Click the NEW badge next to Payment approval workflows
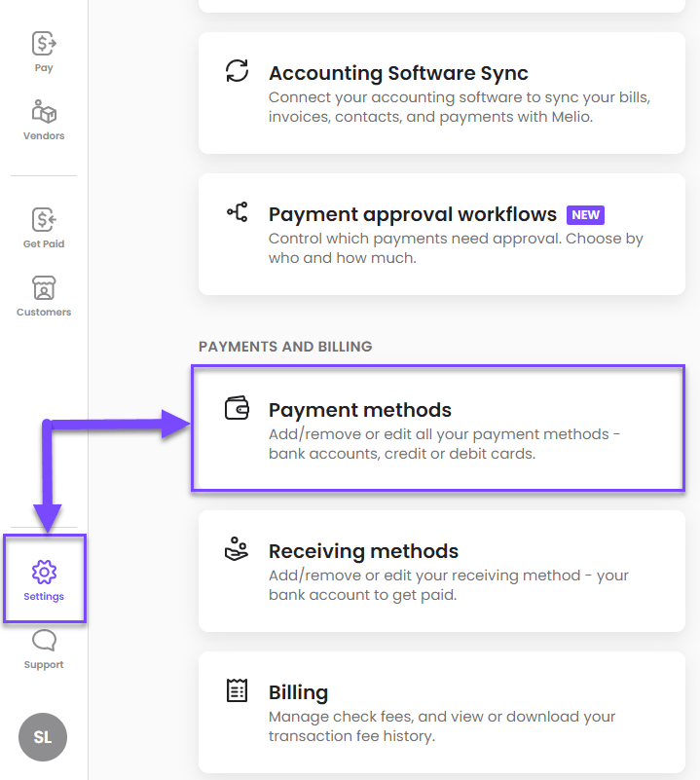This screenshot has height=780, width=700. click(585, 215)
